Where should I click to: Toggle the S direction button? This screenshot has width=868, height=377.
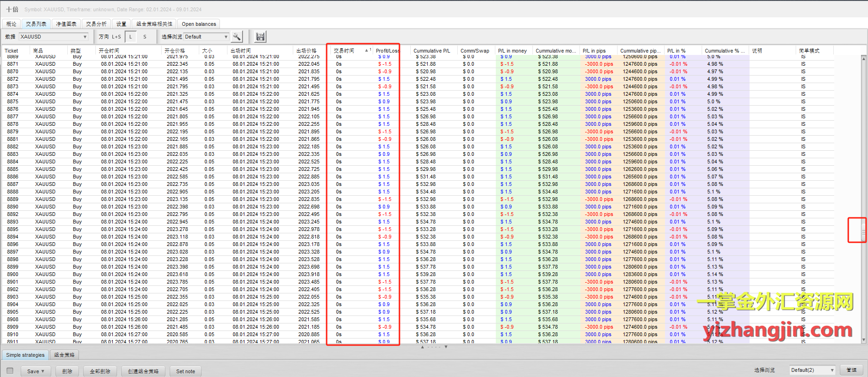pyautogui.click(x=145, y=37)
